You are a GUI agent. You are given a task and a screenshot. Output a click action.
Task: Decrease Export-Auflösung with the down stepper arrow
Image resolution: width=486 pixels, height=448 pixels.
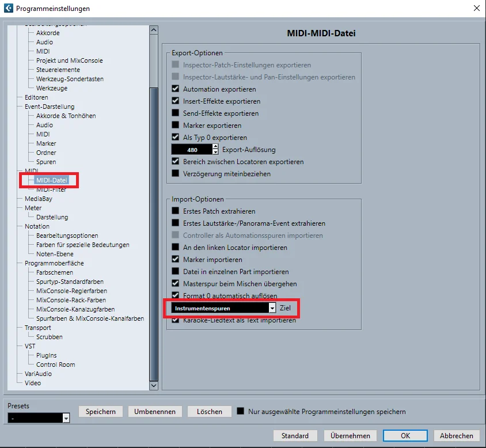pos(215,152)
